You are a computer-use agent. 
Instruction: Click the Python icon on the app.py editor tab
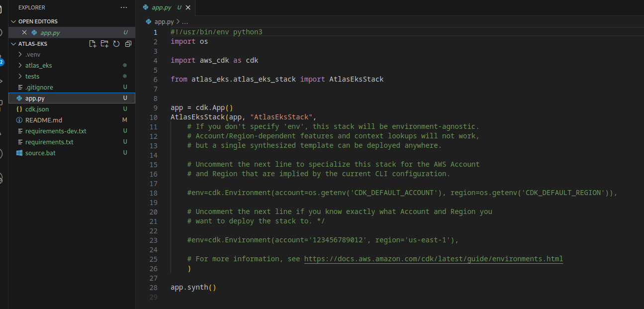click(145, 7)
